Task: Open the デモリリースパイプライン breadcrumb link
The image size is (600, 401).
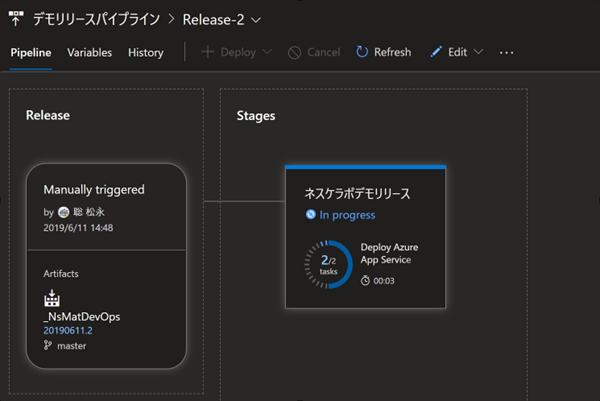Action: click(96, 19)
